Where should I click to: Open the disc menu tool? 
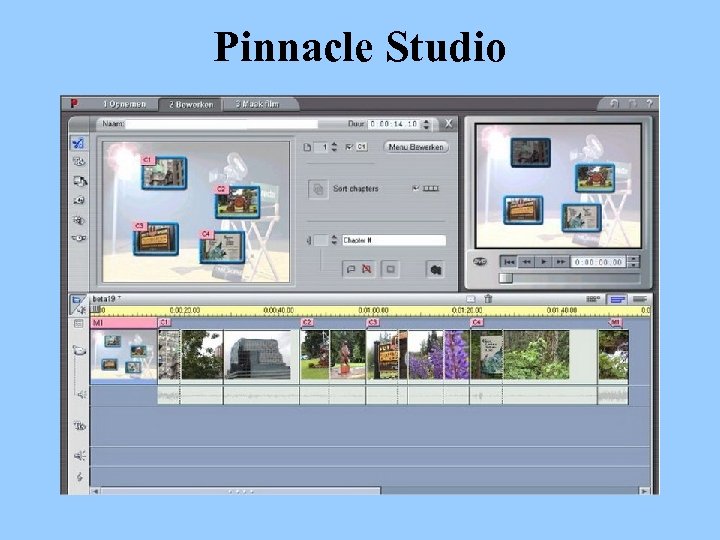click(80, 181)
